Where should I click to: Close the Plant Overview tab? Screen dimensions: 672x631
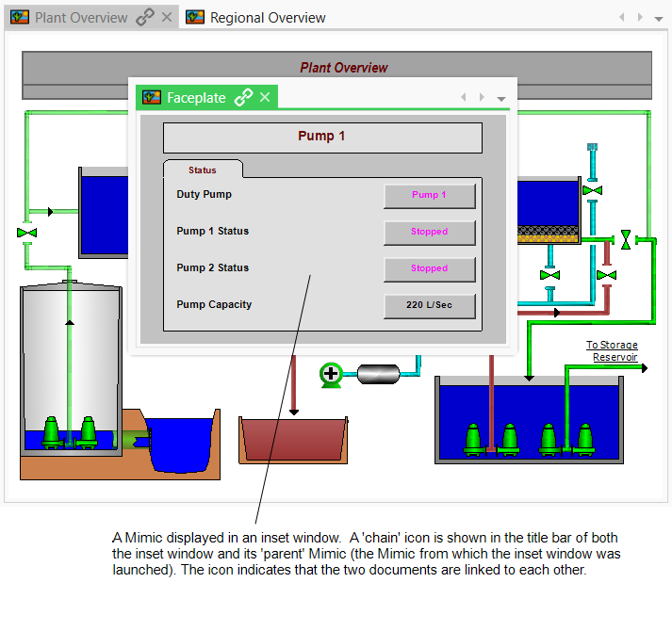point(167,17)
